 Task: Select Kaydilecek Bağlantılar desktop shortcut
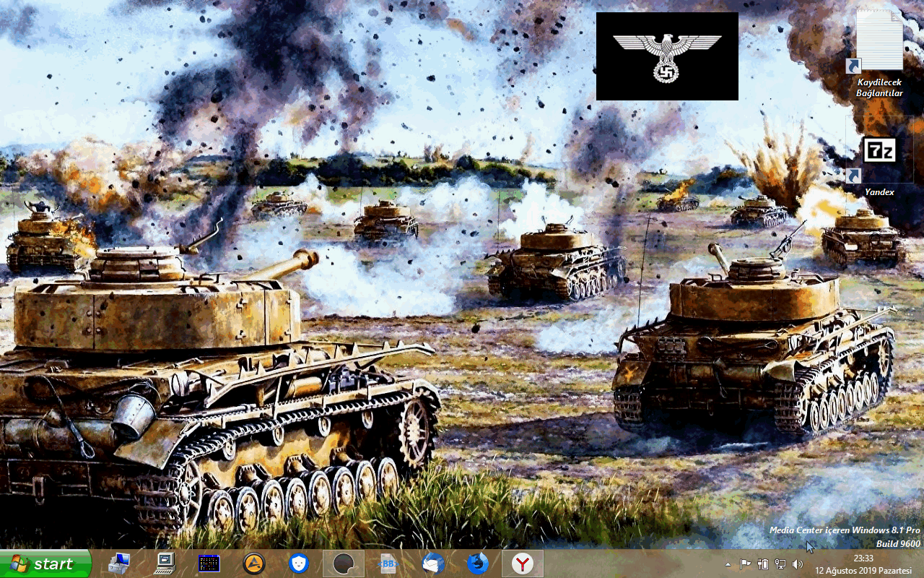pyautogui.click(x=879, y=53)
